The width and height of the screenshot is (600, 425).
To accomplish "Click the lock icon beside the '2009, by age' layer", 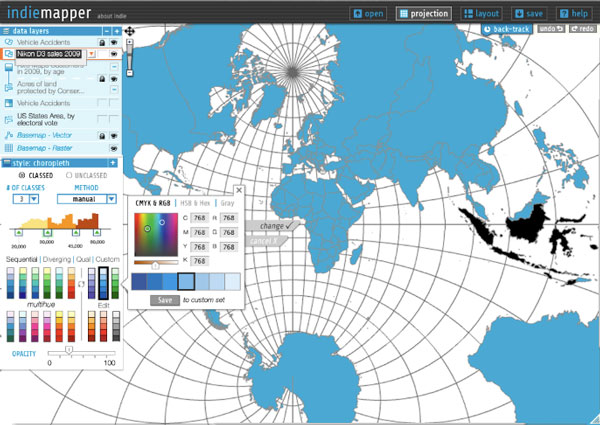I will [102, 79].
